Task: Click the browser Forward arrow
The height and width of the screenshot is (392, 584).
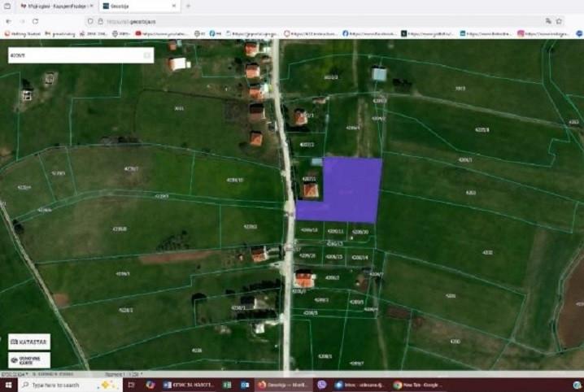Action: [22, 20]
